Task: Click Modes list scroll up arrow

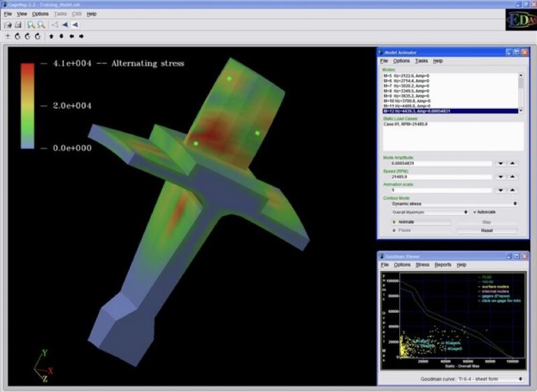Action: [x=521, y=75]
